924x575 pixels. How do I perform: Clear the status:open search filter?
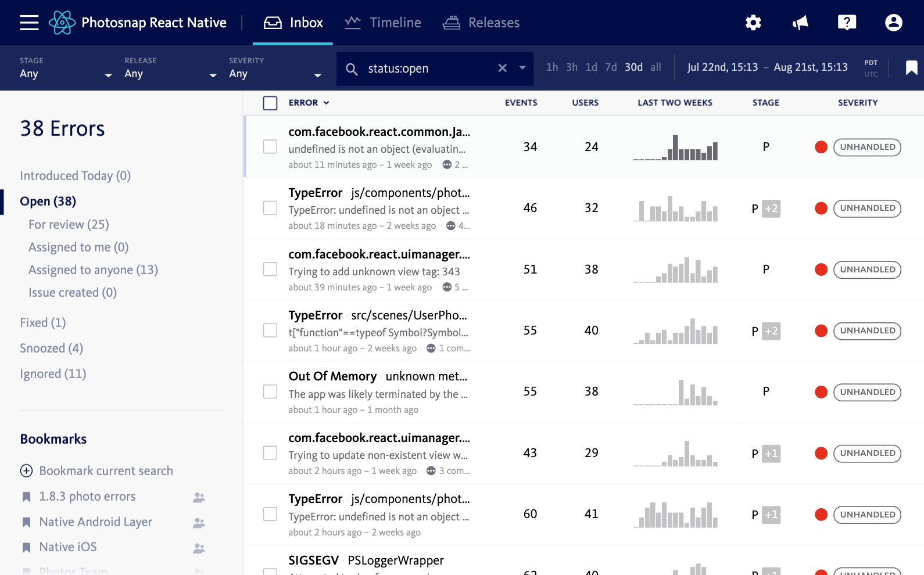tap(503, 68)
